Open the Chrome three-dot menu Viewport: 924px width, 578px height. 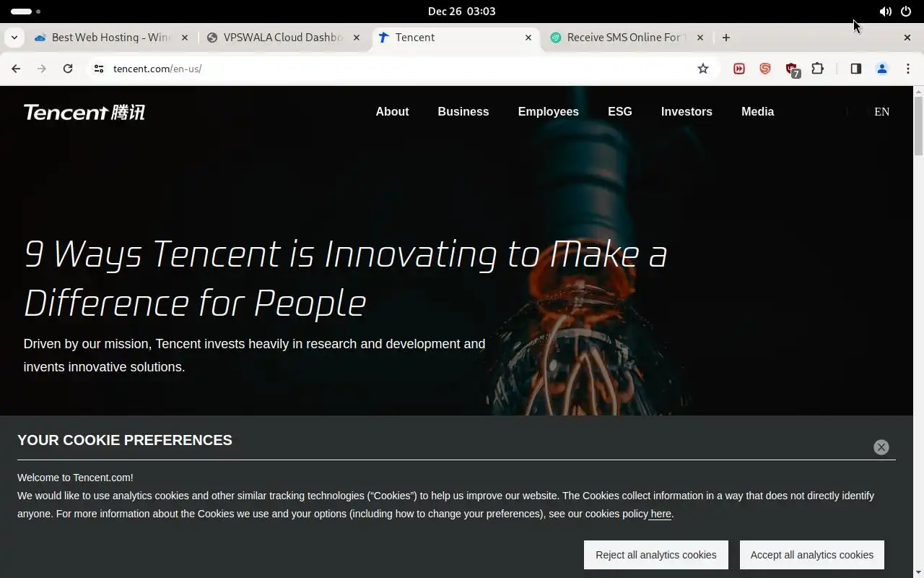pos(907,69)
